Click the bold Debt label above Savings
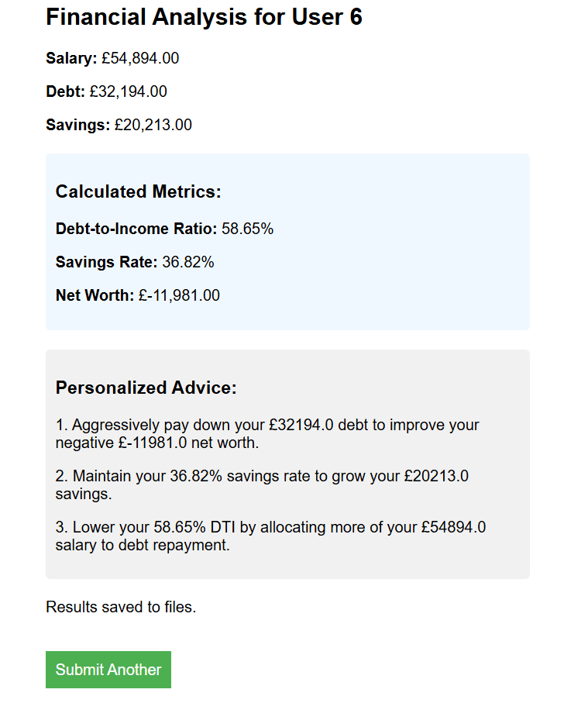The height and width of the screenshot is (710, 588). [65, 91]
